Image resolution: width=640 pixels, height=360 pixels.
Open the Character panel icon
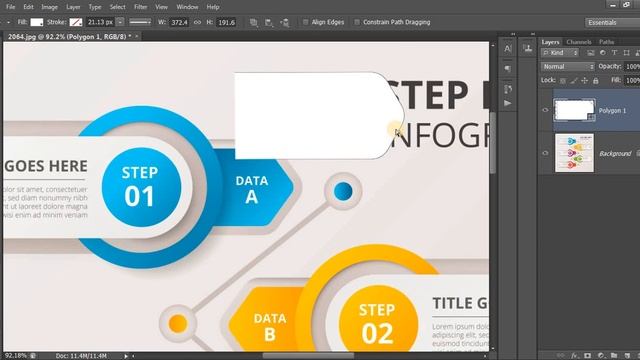(x=508, y=49)
